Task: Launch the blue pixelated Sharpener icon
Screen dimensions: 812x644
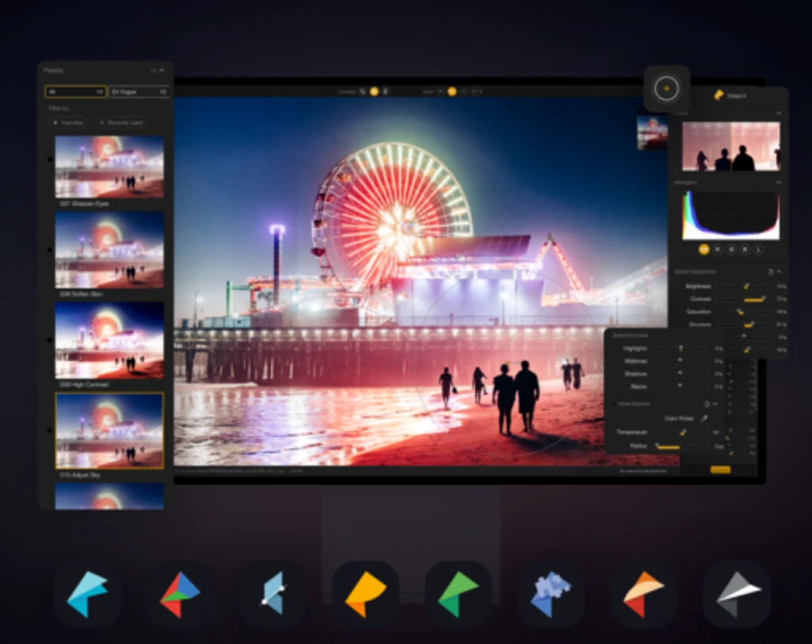Action: point(551,594)
